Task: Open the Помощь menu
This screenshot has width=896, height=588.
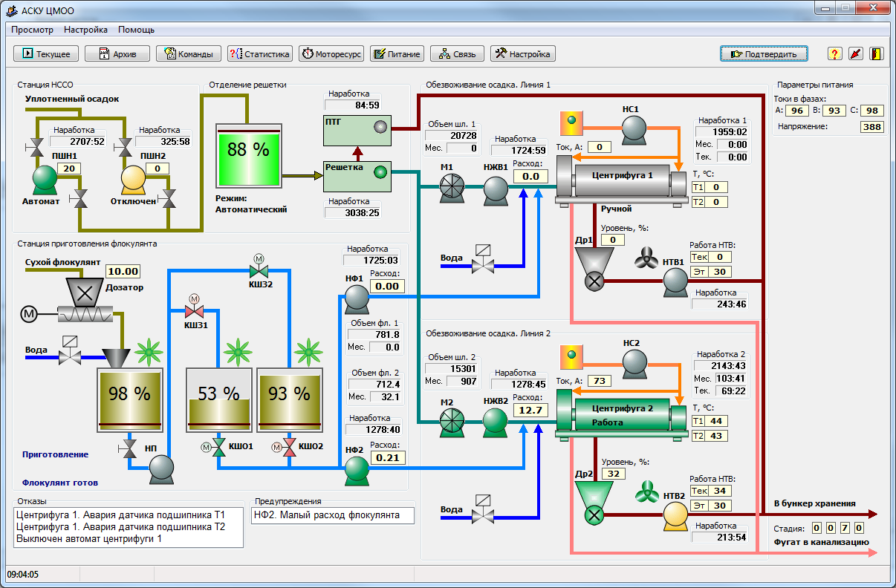Action: 136,30
